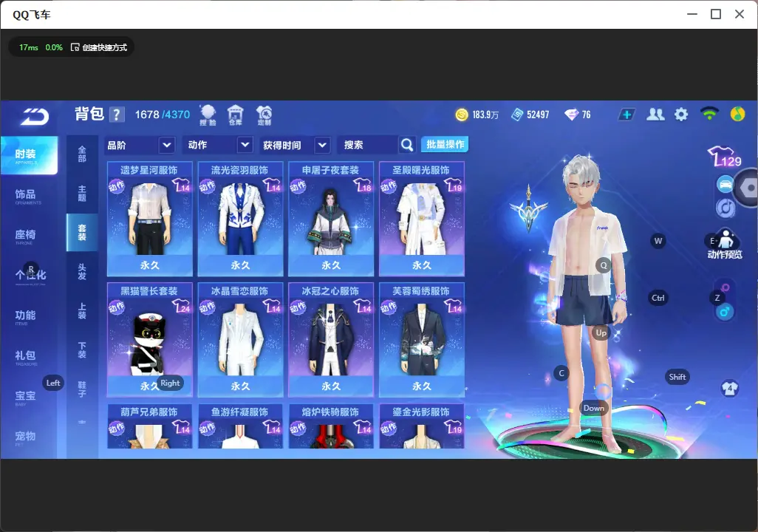Click the shirt icon with number 4
758x532 pixels.
click(730, 388)
